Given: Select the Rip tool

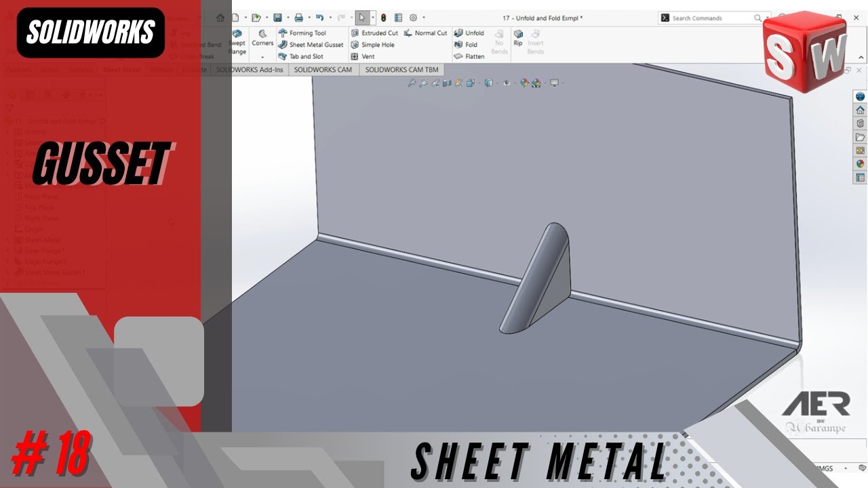Looking at the screenshot, I should [518, 38].
